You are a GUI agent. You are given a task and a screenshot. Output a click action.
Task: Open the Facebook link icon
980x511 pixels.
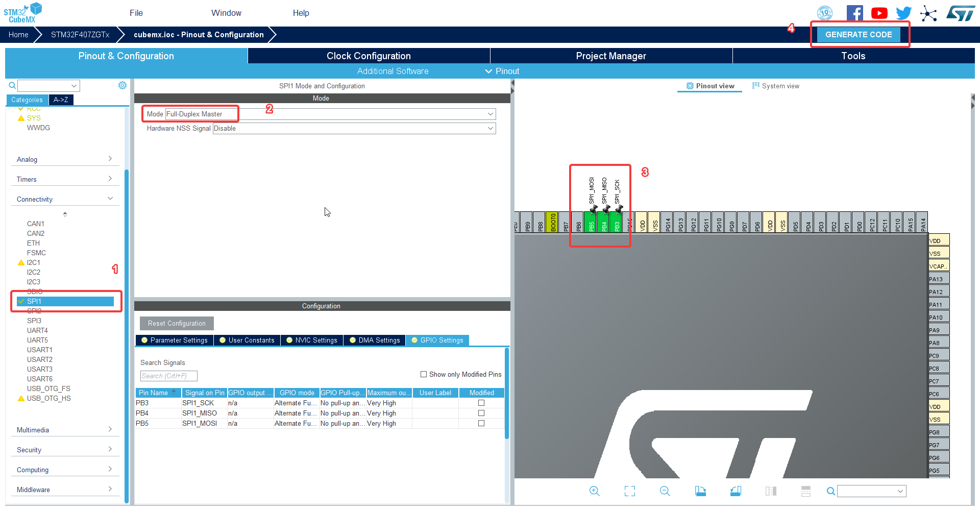(854, 13)
